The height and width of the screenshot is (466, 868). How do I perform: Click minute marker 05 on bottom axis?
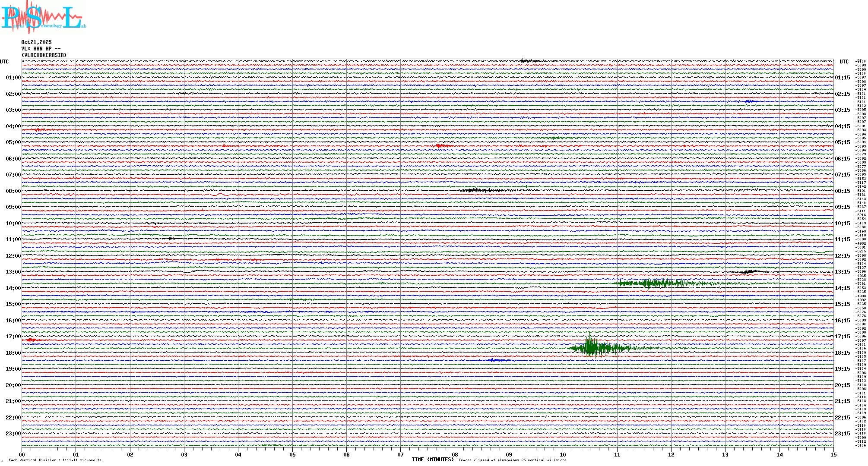pos(292,454)
